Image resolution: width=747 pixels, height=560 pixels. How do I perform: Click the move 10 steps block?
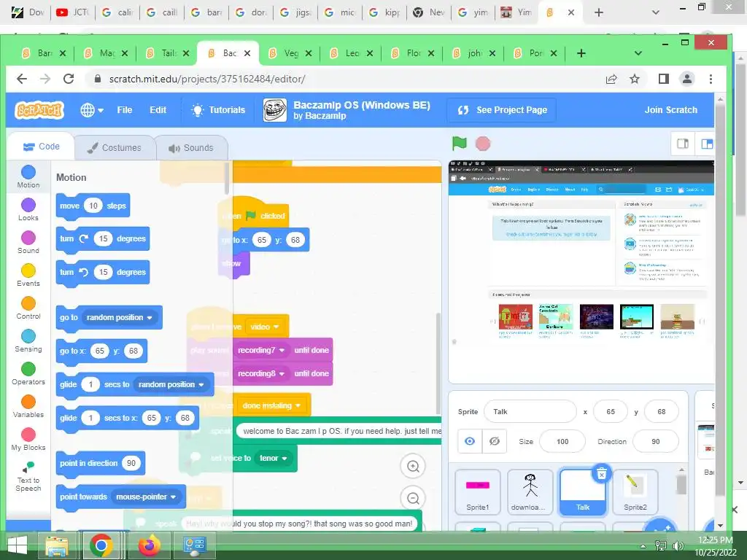pos(93,206)
